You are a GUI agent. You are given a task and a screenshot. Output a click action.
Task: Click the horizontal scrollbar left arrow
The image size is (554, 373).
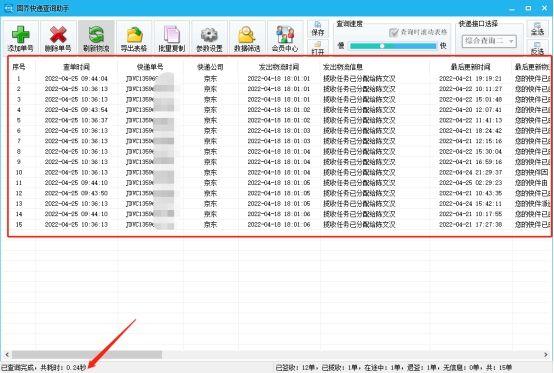coord(7,354)
